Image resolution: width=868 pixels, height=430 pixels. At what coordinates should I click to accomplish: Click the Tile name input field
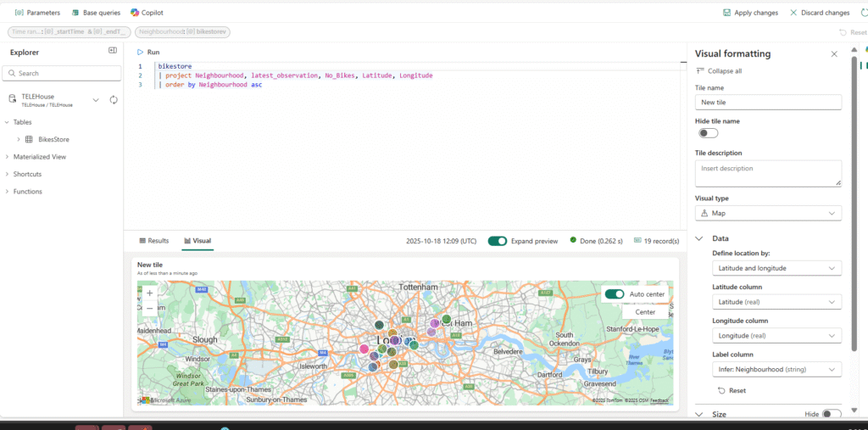(x=768, y=102)
